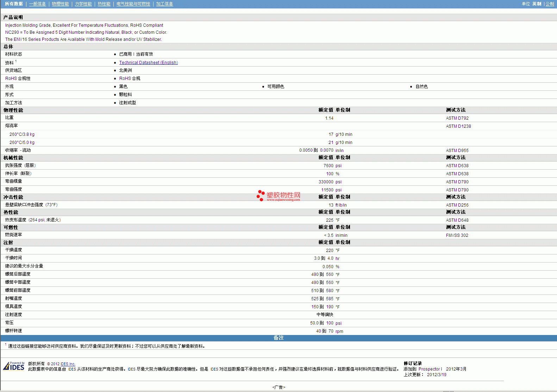Viewport: 557px width, 392px height.
Task: Open the 所有数据 tab
Action: coord(14,4)
